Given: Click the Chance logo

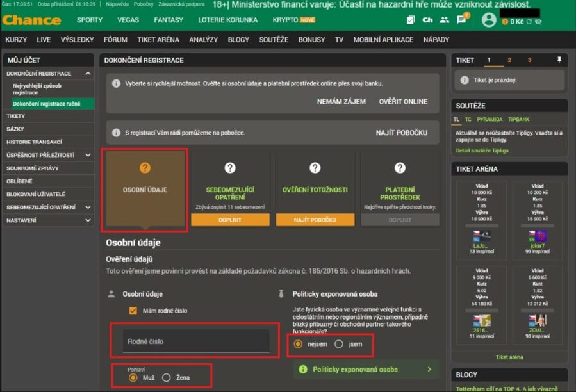Looking at the screenshot, I should point(31,20).
